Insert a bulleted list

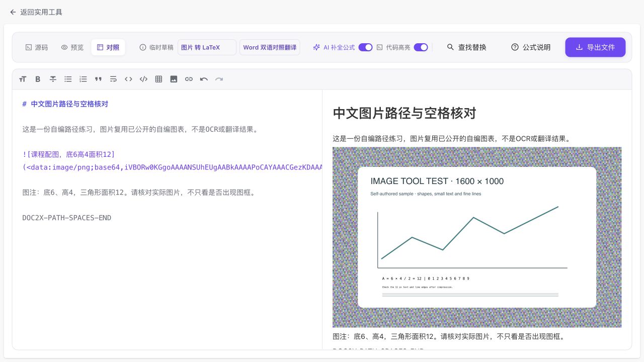pyautogui.click(x=68, y=79)
